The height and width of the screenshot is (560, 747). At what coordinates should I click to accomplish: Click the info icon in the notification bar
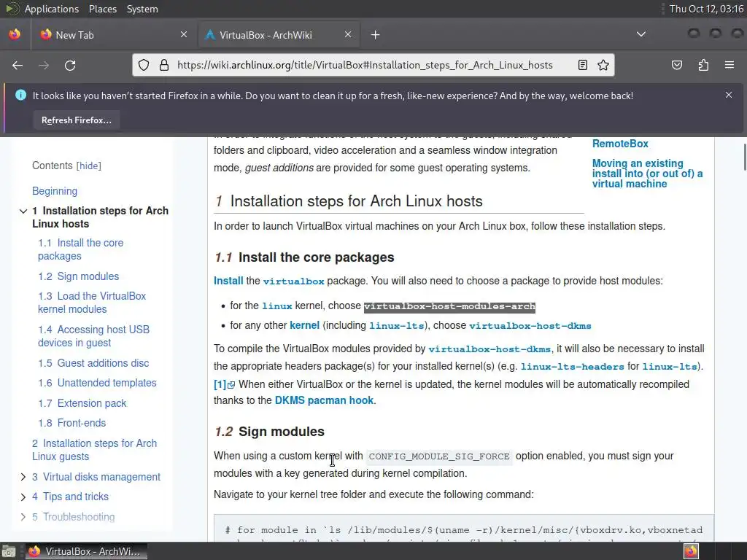[20, 96]
